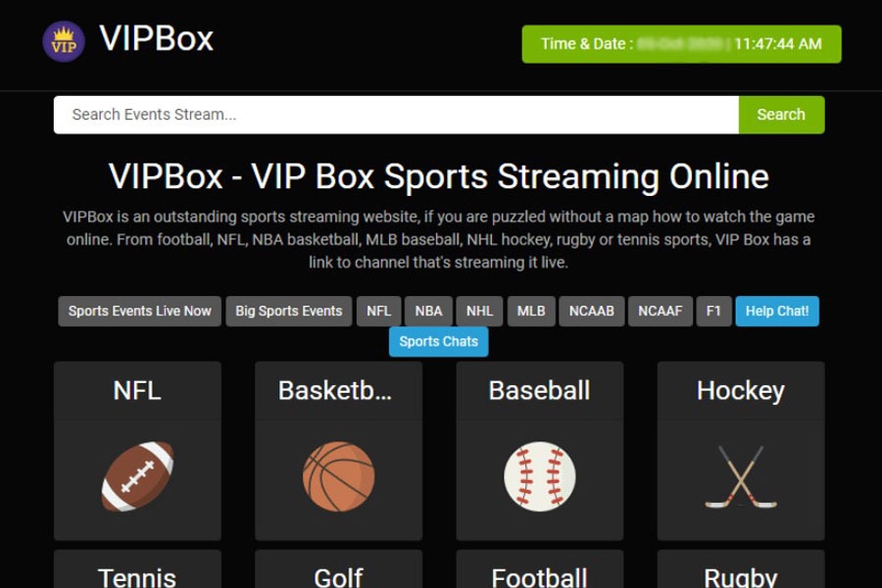Open the NBA category button

point(428,311)
